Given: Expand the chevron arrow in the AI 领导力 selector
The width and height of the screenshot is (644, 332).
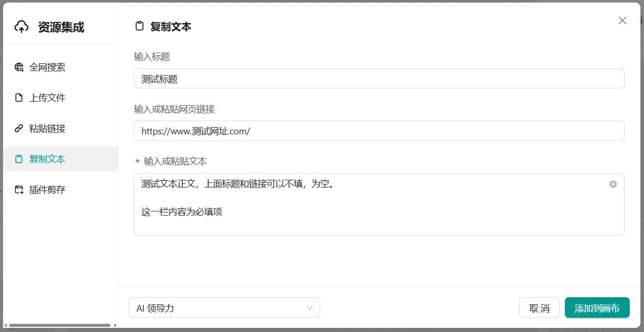Looking at the screenshot, I should (309, 308).
